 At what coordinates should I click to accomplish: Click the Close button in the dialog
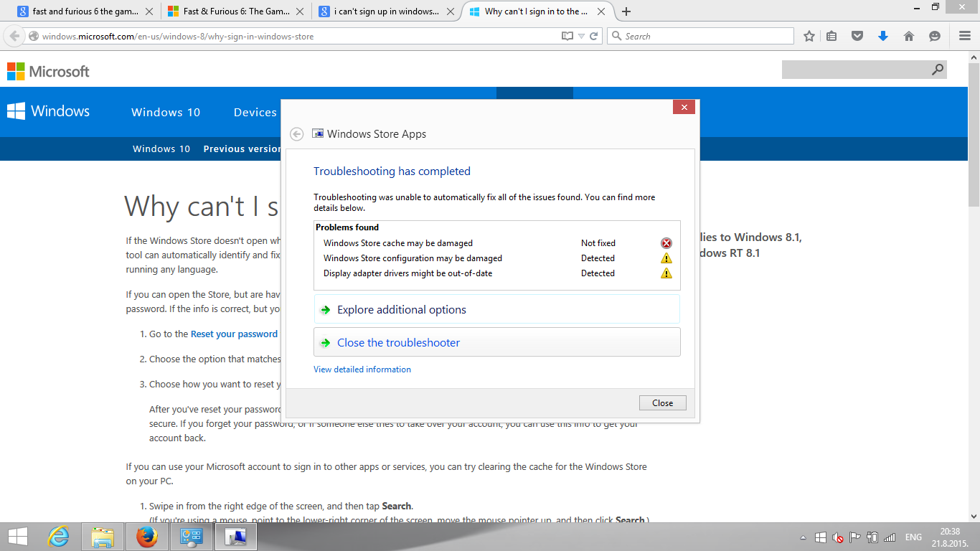662,402
